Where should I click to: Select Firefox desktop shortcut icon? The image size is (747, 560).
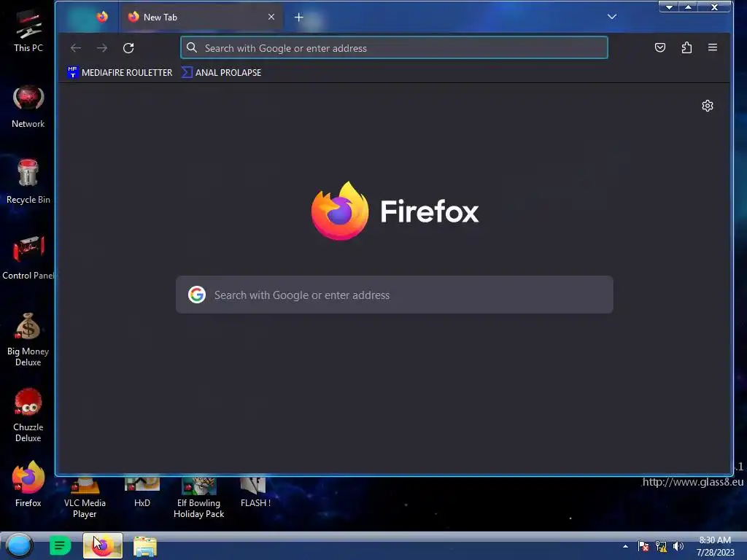point(28,484)
